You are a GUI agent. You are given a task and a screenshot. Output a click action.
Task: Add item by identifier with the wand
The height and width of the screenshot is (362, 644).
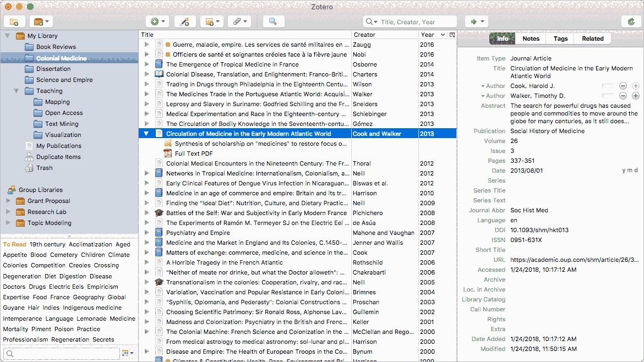pos(184,21)
